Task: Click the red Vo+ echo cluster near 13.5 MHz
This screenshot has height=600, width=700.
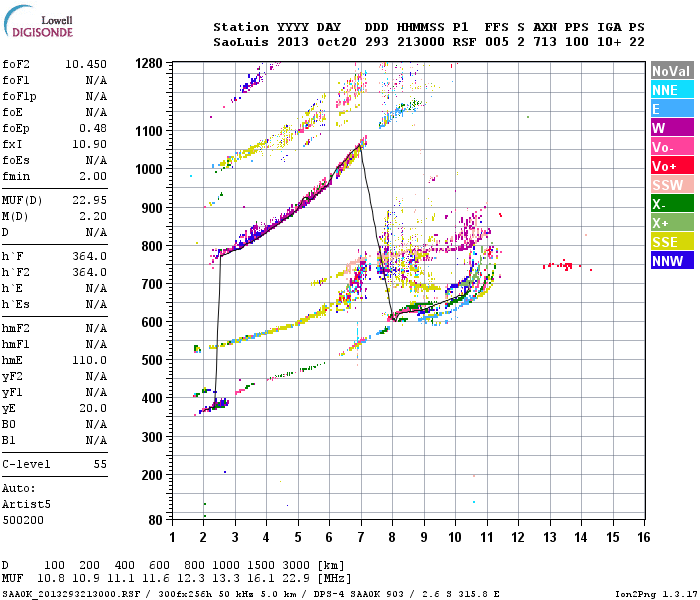Action: click(562, 266)
